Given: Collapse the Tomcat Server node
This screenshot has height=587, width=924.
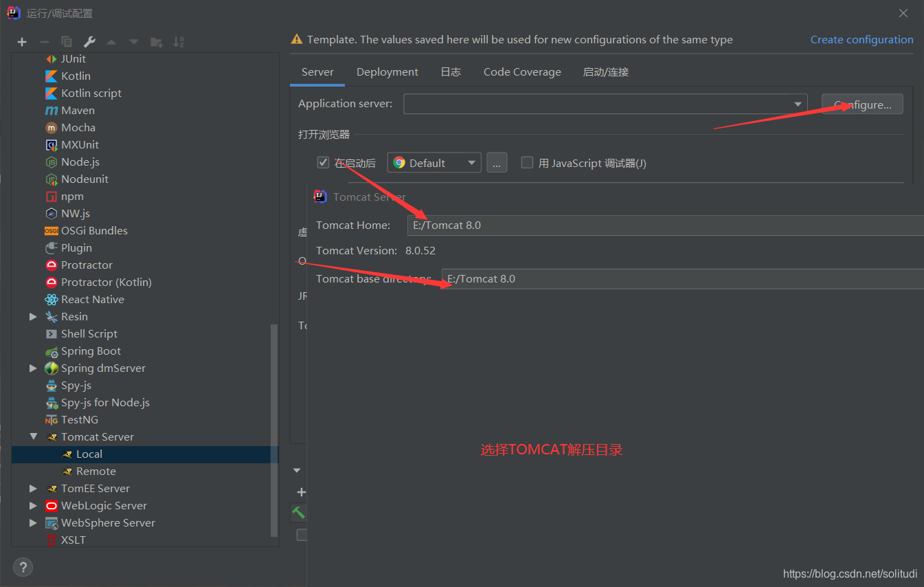Looking at the screenshot, I should click(x=33, y=437).
